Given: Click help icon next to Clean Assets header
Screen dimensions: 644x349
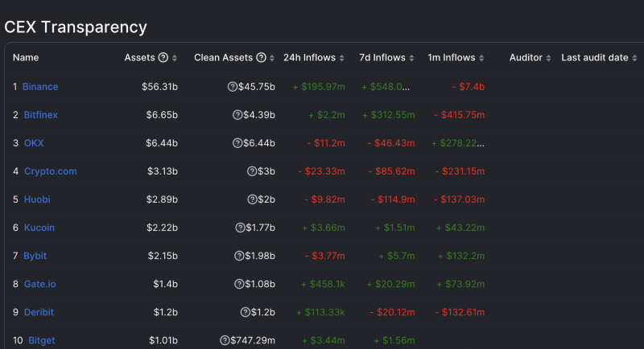Looking at the screenshot, I should click(x=261, y=58).
